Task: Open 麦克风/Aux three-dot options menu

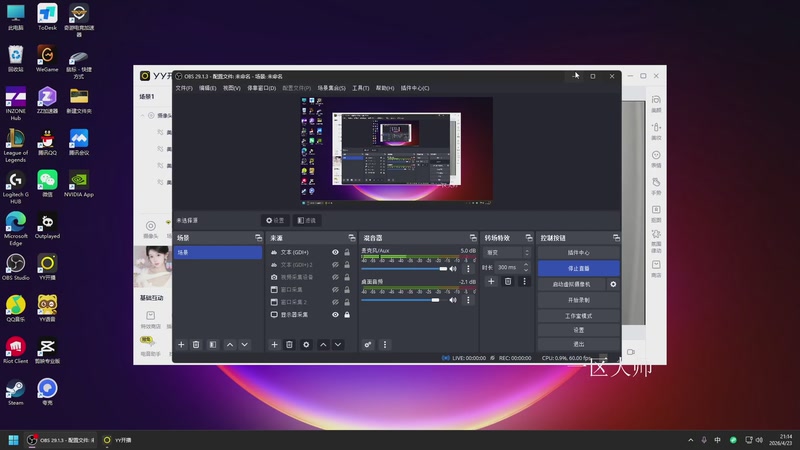Action: (468, 269)
